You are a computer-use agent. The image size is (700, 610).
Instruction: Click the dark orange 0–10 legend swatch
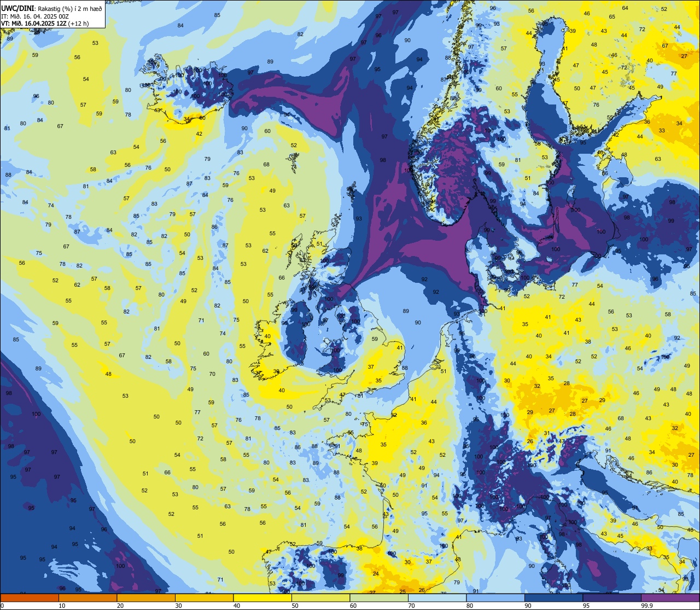click(30, 597)
